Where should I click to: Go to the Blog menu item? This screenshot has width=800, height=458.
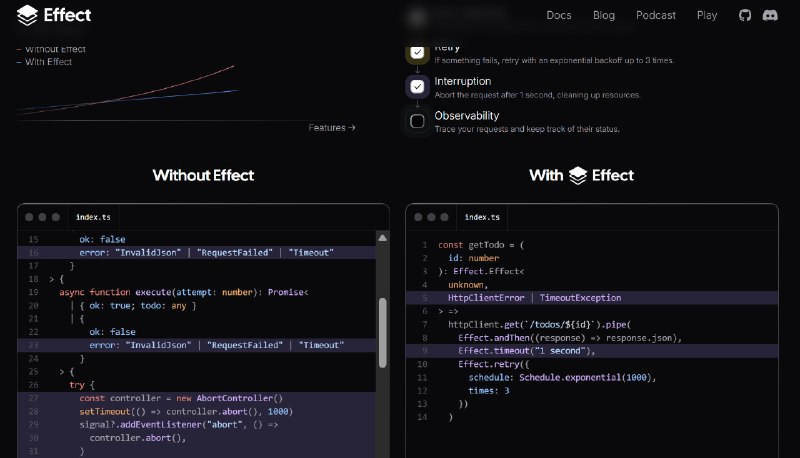pos(604,16)
